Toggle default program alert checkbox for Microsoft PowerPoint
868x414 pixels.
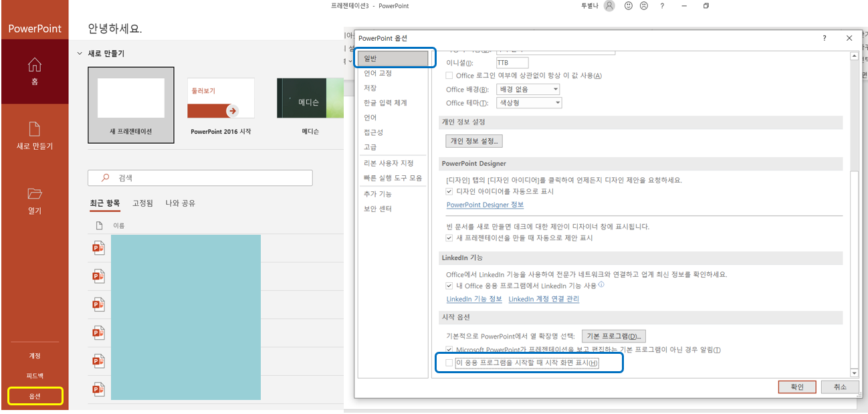[450, 350]
